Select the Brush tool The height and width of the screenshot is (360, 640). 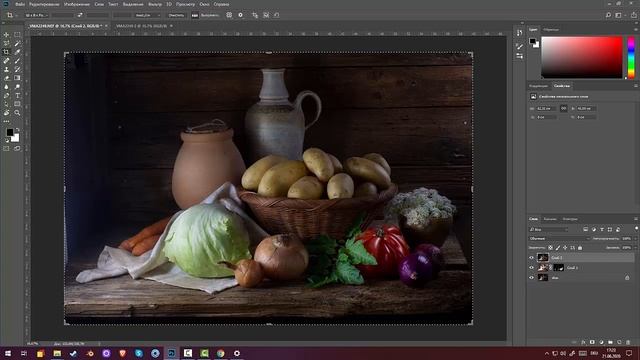pos(17,60)
